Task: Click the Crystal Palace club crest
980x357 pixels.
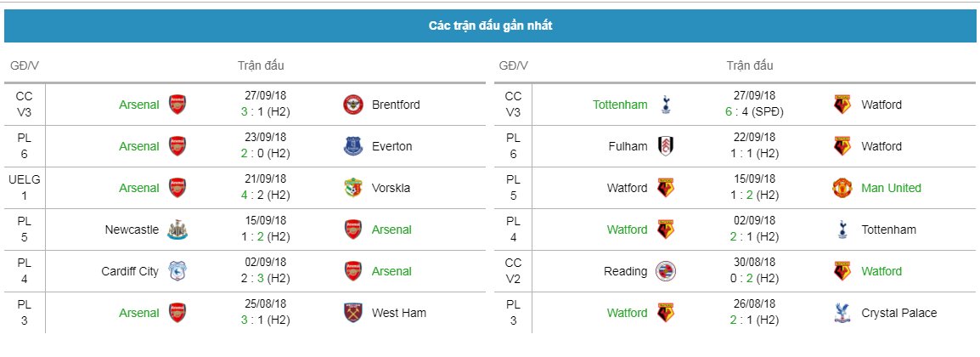Action: pos(842,313)
